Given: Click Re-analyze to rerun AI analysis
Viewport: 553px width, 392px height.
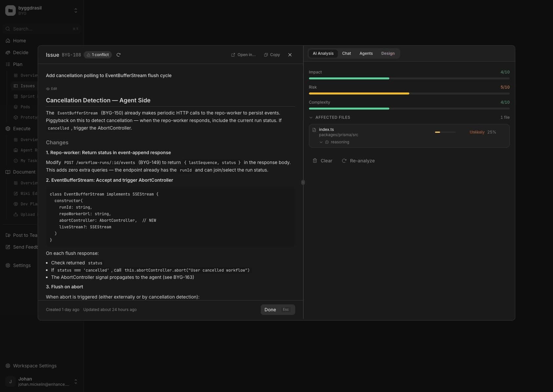Looking at the screenshot, I should pos(358,161).
